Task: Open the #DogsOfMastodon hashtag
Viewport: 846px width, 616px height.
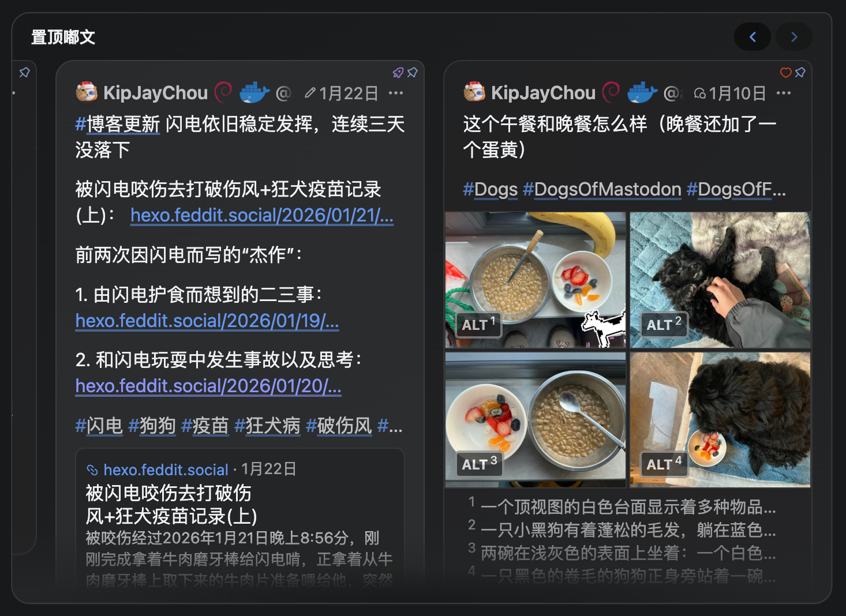Action: pos(602,189)
